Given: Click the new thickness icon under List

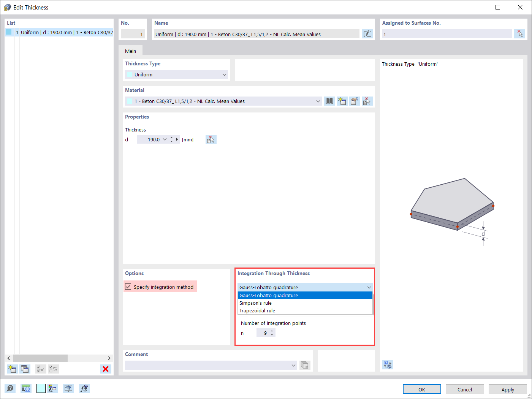Looking at the screenshot, I should pos(12,369).
